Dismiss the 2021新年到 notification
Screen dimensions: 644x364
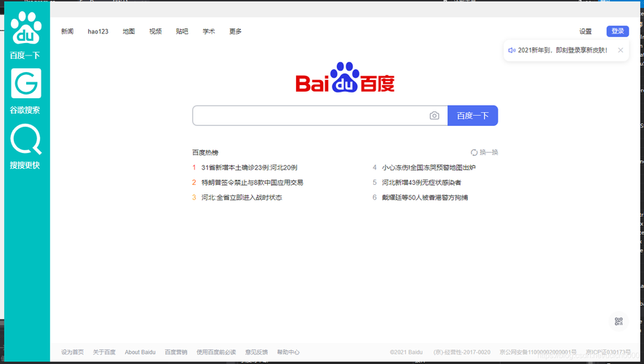621,50
